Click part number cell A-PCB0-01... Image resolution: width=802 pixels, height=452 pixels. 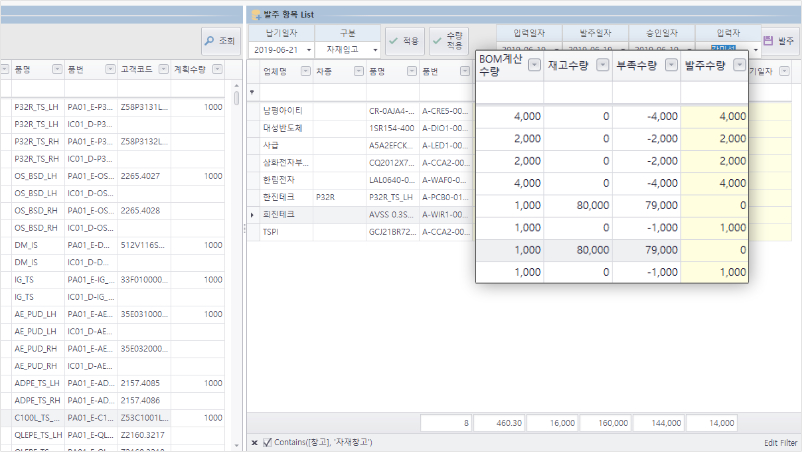pyautogui.click(x=445, y=197)
